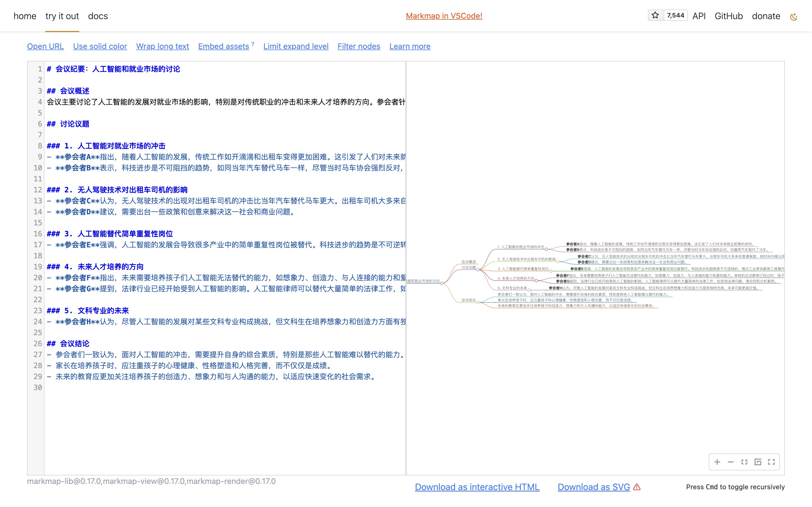Click the zoom out icon on mindmap
The width and height of the screenshot is (812, 507).
[731, 462]
